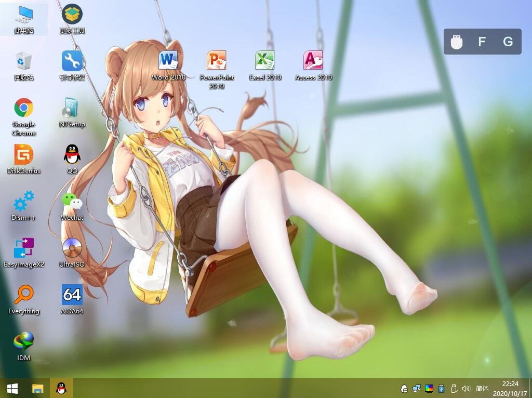Open Google Chrome from the desktop
The height and width of the screenshot is (398, 532).
24,117
